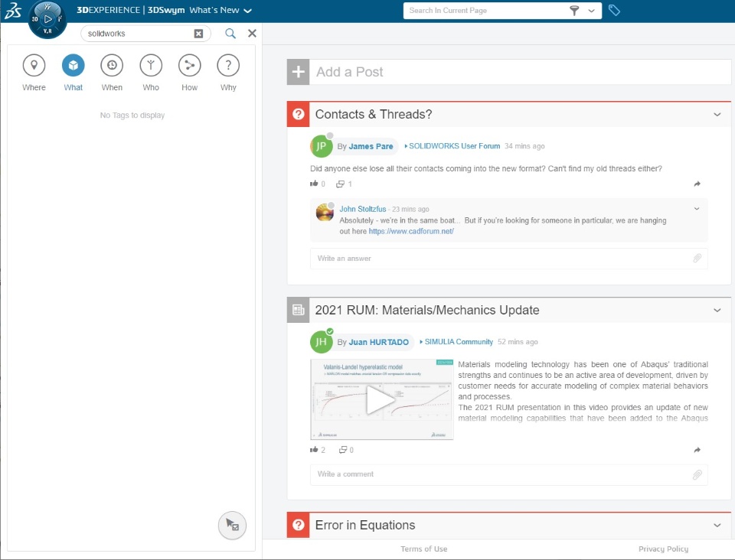Open James Pare's profile link
Viewport: 735px width, 560px height.
371,147
